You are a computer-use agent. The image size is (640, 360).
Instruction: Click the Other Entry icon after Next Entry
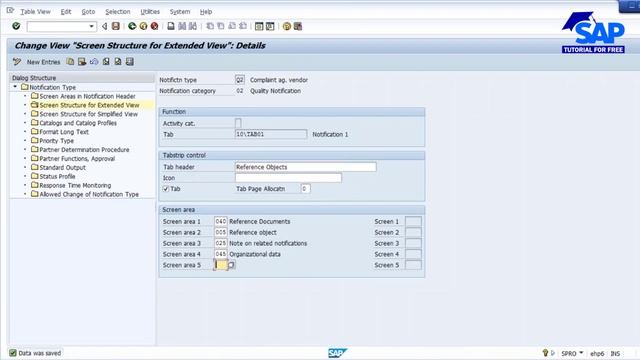130,62
